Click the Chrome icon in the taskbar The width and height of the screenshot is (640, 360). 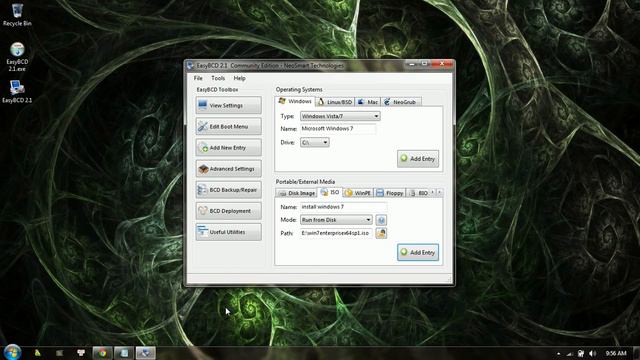tap(102, 353)
